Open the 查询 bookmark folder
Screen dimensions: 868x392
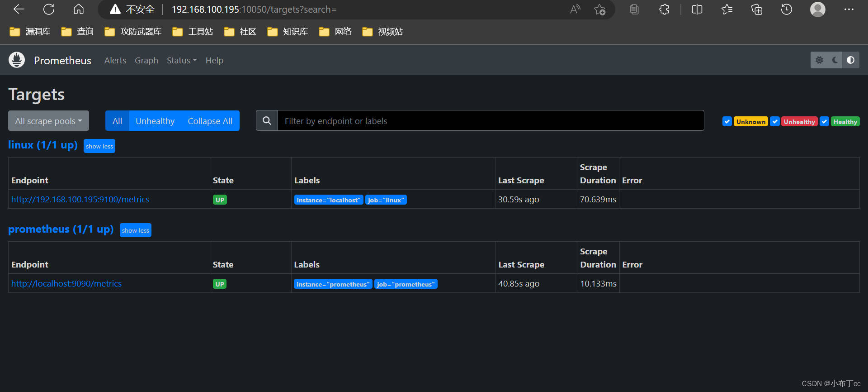pos(78,31)
